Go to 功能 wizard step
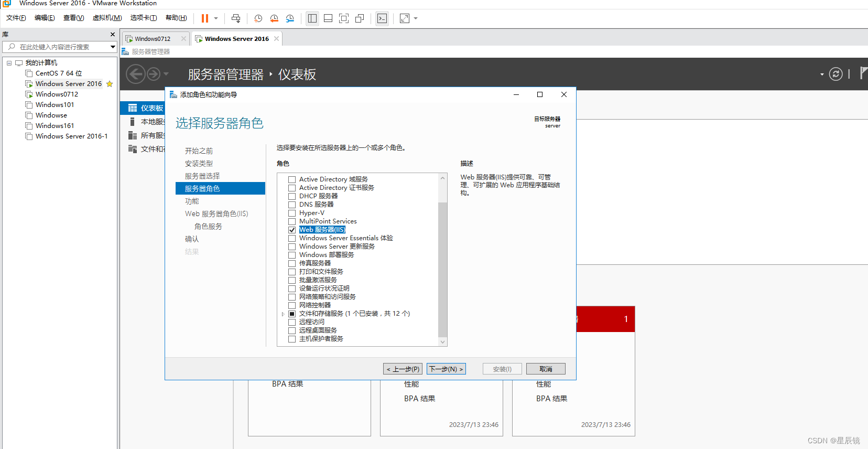The height and width of the screenshot is (449, 868). point(192,201)
